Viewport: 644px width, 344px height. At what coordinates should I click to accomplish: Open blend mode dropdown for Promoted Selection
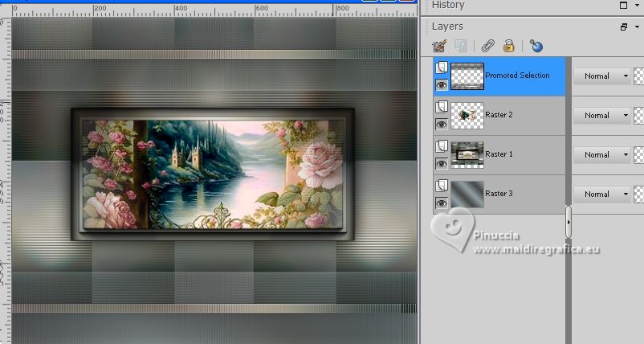click(601, 76)
